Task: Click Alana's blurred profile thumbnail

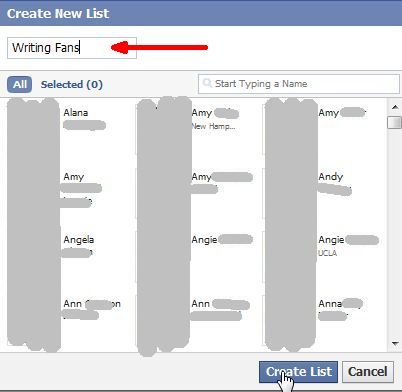Action: (x=33, y=128)
